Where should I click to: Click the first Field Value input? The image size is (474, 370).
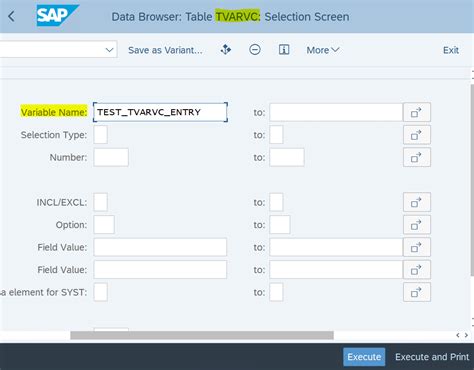(x=160, y=247)
